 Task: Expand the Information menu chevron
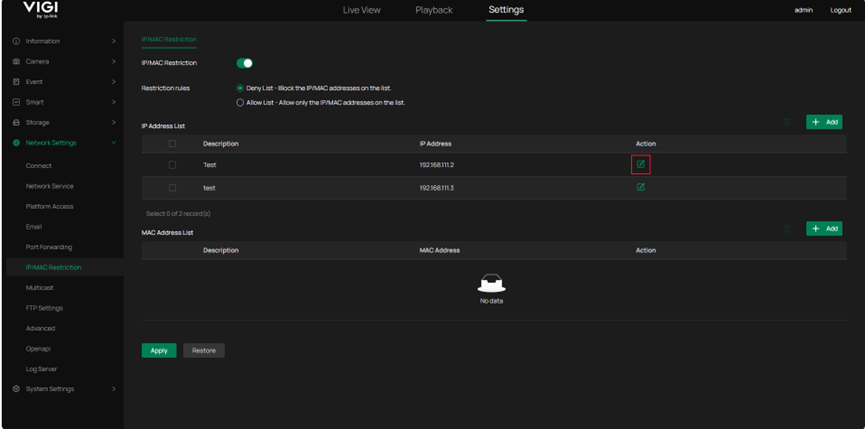click(x=114, y=41)
